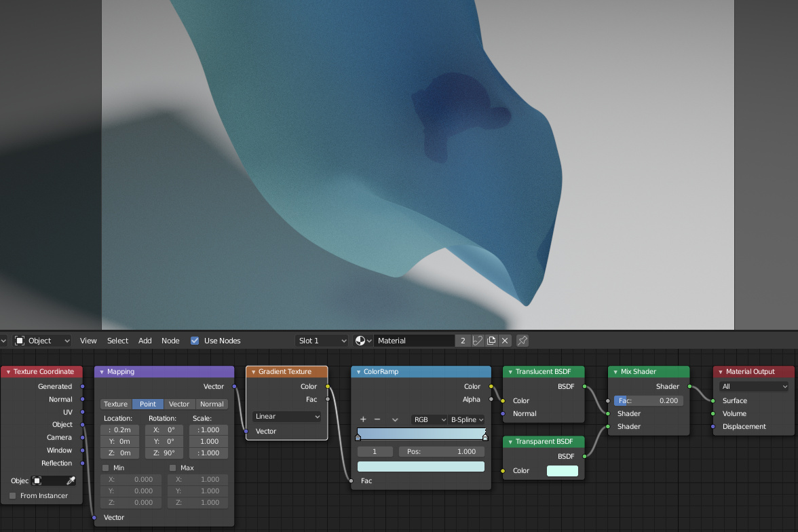This screenshot has width=798, height=532.
Task: Open the Add menu in the node editor
Action: (145, 341)
